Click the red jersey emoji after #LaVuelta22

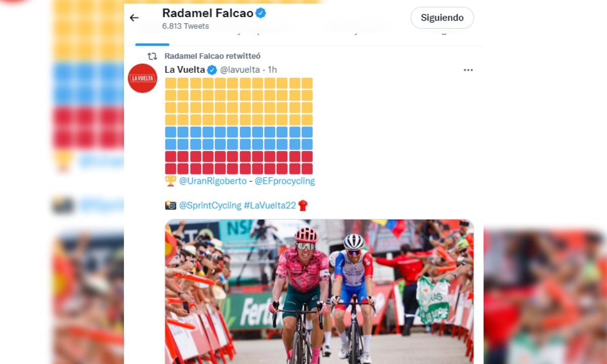[x=303, y=205]
